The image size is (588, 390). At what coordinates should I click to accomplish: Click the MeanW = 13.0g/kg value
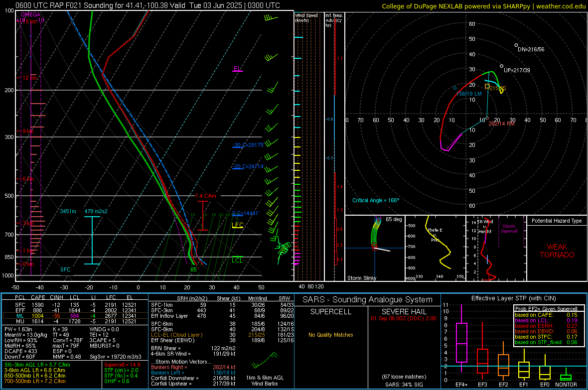pyautogui.click(x=25, y=335)
